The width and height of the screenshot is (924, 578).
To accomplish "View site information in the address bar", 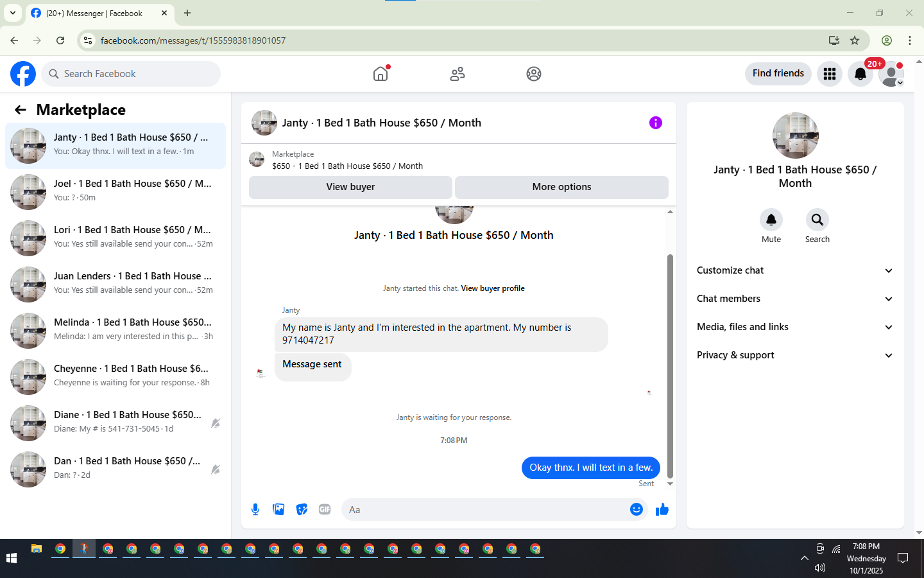I will [88, 40].
